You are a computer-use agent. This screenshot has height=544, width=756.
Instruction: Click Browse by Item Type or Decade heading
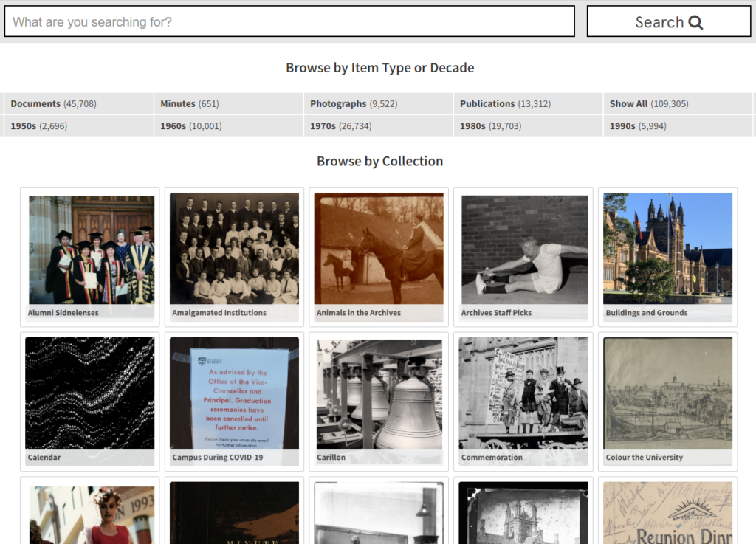[x=380, y=67]
